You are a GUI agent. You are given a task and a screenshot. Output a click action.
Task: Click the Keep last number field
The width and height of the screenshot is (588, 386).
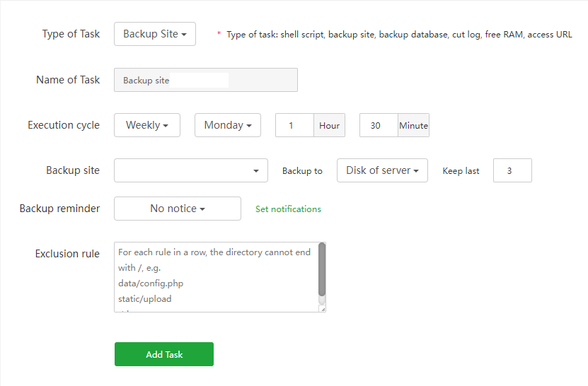[512, 170]
